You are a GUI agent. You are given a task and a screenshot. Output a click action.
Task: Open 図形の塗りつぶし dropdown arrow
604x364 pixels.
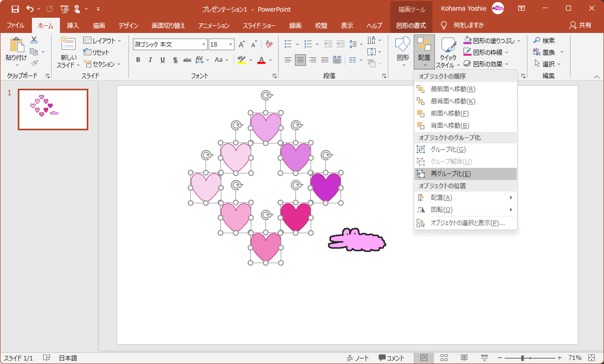[x=519, y=41]
